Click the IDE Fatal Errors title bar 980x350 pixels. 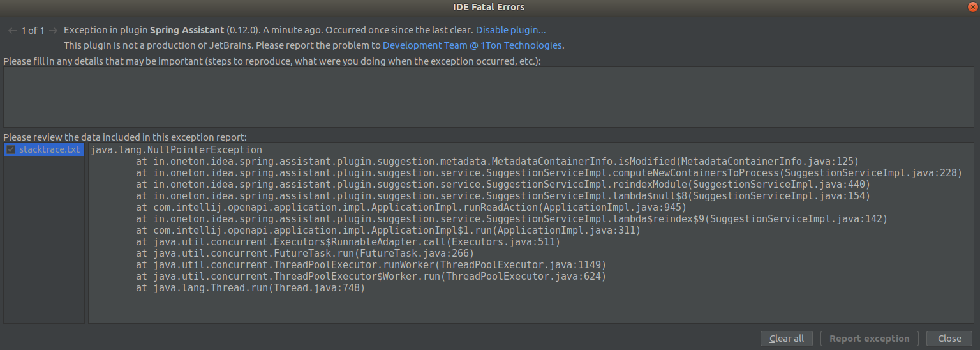click(489, 7)
